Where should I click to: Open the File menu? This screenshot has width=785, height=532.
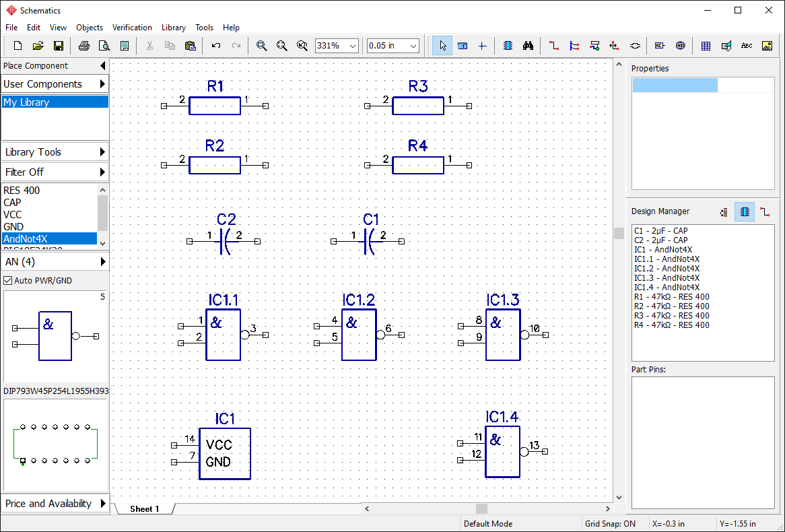tap(11, 28)
